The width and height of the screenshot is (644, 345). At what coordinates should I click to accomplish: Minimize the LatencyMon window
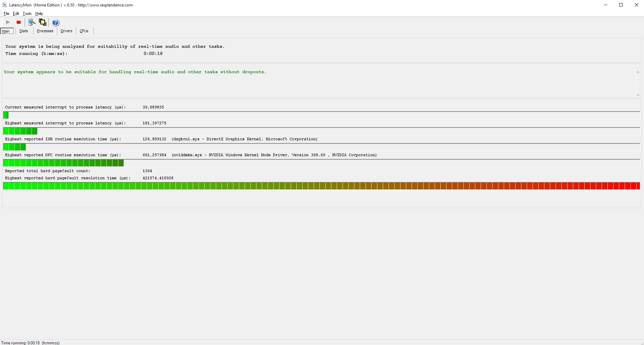coord(606,5)
